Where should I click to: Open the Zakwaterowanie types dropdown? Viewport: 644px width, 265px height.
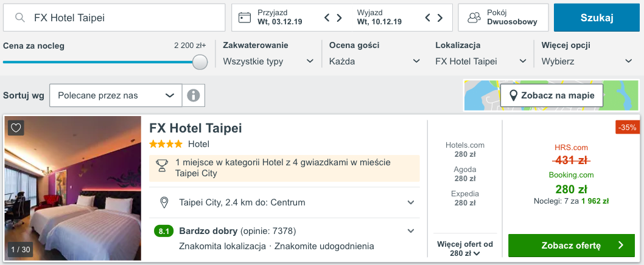click(x=268, y=61)
